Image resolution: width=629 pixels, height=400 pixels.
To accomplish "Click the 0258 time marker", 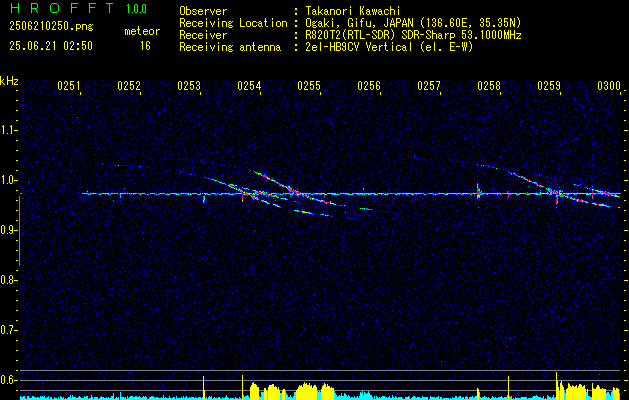I will [x=489, y=86].
